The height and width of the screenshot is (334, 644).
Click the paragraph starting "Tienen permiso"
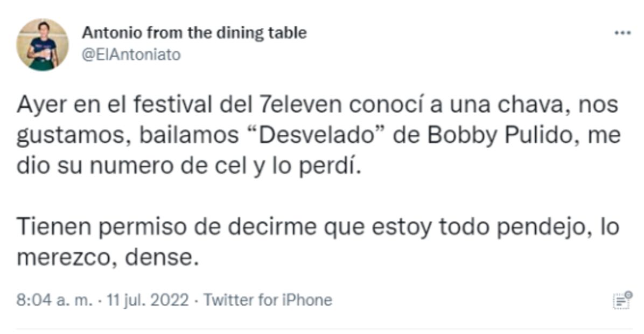pos(318,228)
